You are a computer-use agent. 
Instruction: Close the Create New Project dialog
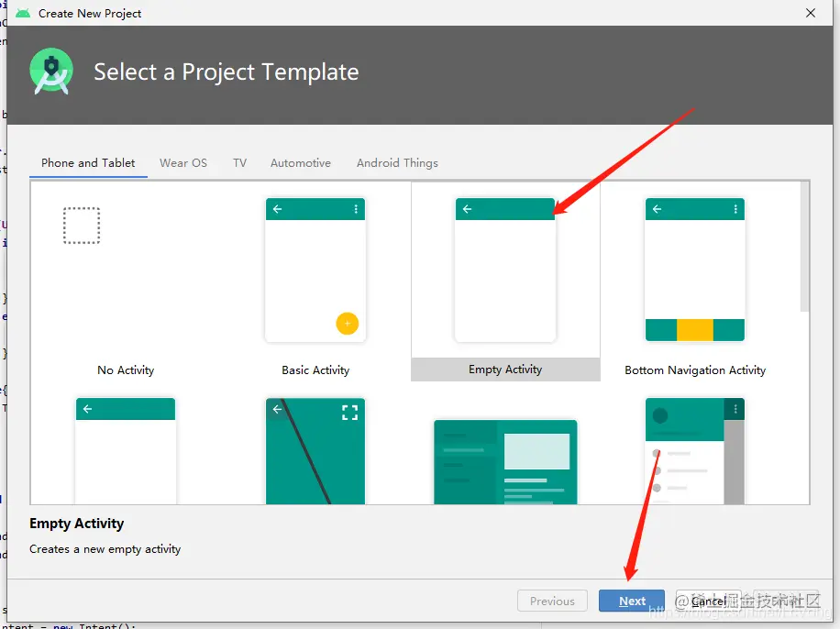coord(811,13)
